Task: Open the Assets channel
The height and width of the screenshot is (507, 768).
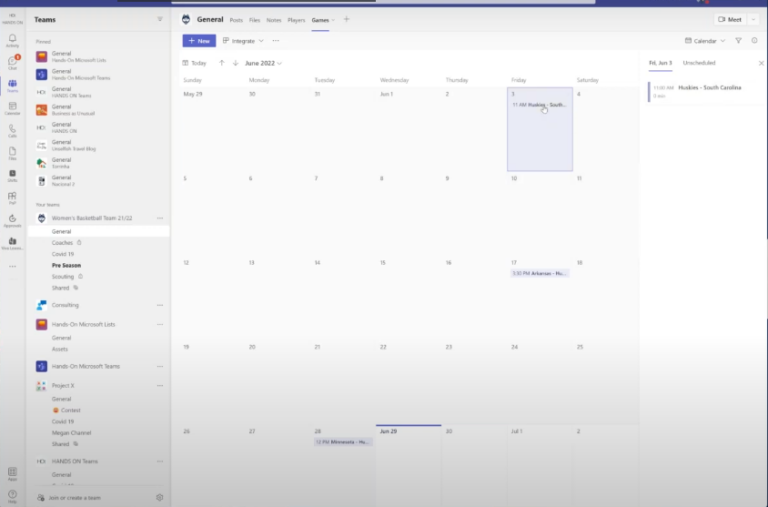Action: 60,349
